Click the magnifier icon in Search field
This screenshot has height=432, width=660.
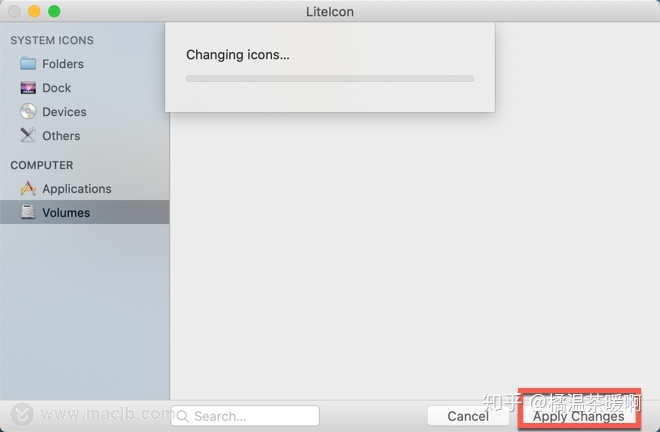183,416
